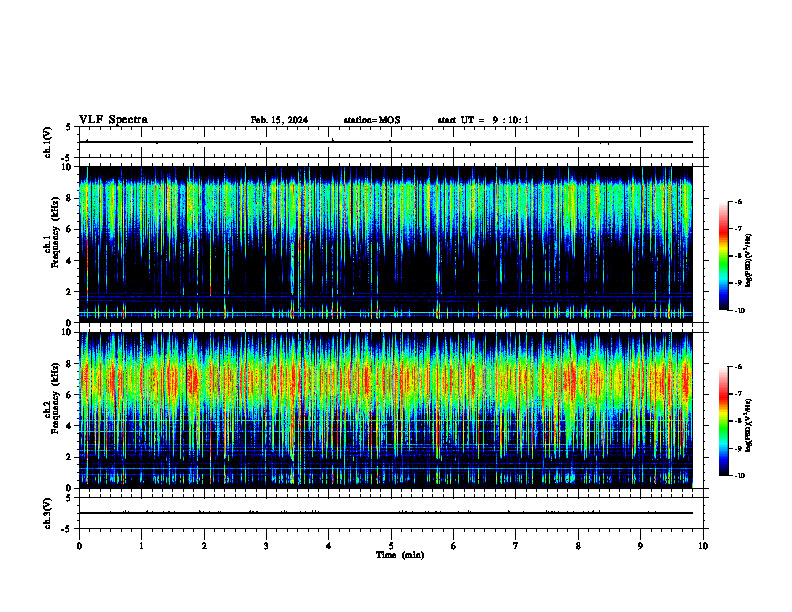Click the "ch.1(V)" axis label

pos(48,142)
